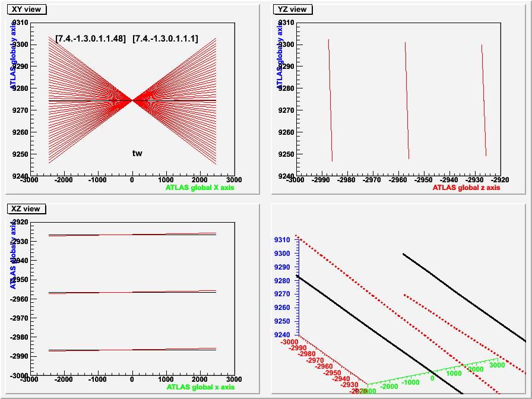This screenshot has height=399, width=532.
Task: Select the middle red line in YZ view
Action: tap(407, 101)
